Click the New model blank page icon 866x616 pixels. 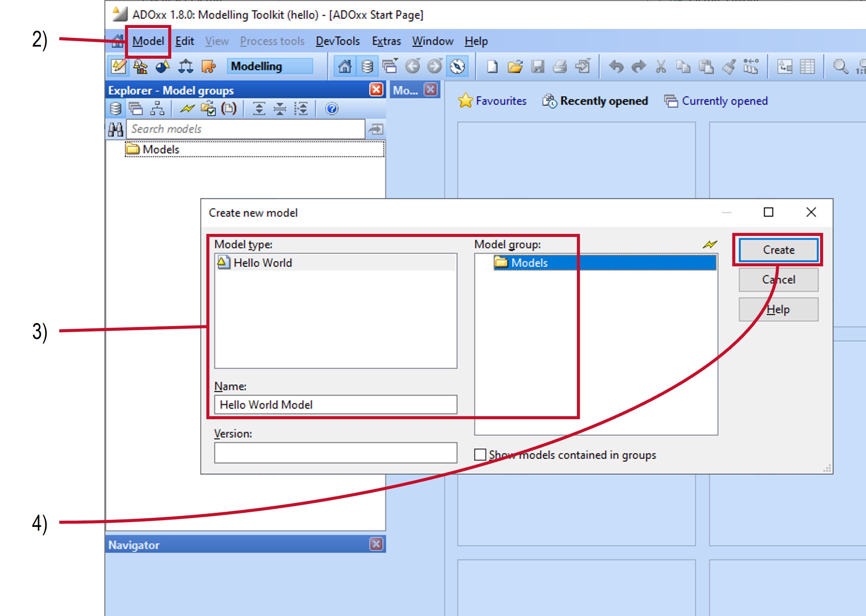click(492, 67)
